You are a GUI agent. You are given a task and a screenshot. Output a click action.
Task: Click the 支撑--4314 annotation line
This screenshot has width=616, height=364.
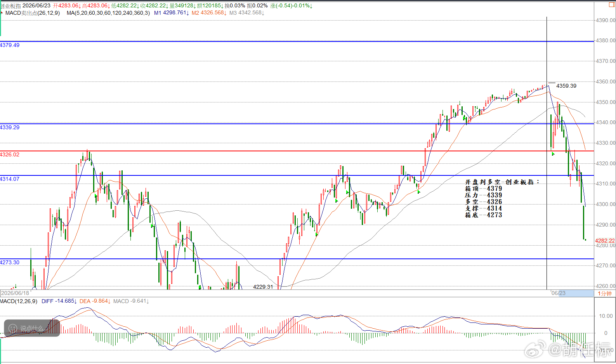click(484, 208)
